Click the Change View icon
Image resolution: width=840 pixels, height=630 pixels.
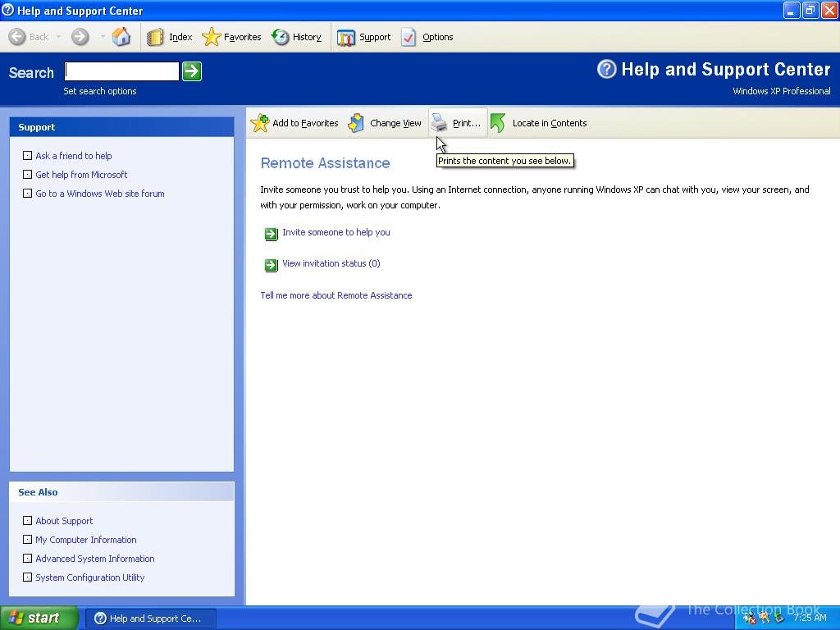[x=356, y=123]
